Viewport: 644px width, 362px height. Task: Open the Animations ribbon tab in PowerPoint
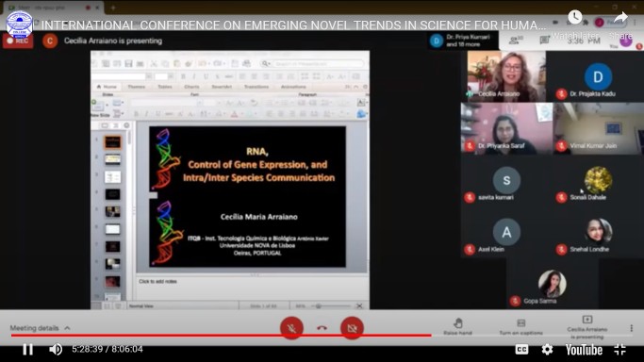point(293,87)
